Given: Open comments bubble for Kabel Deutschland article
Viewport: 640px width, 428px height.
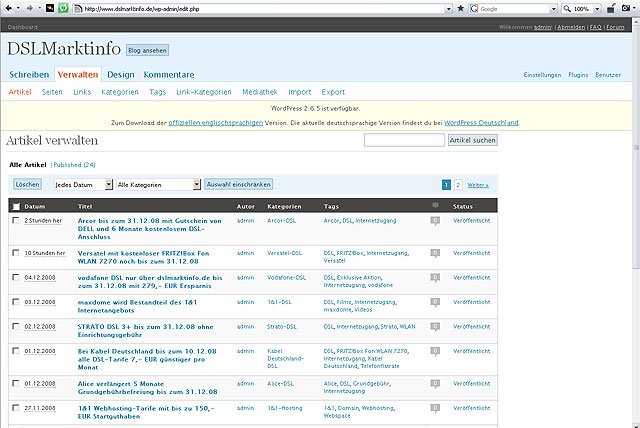Looking at the screenshot, I should [x=435, y=352].
